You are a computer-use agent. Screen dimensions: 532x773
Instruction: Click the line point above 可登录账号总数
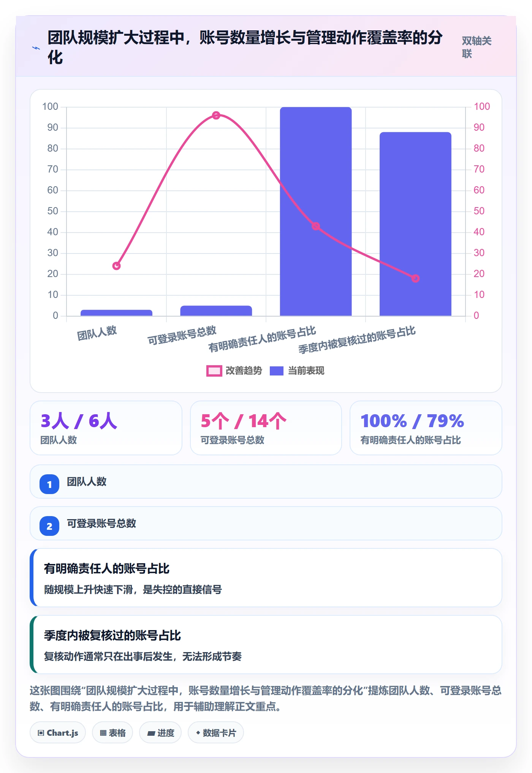click(x=216, y=115)
